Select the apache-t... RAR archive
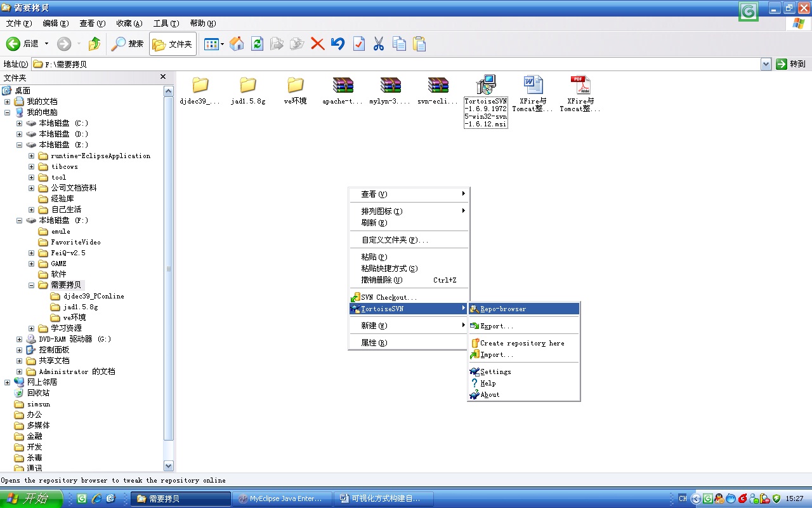This screenshot has height=508, width=812. pyautogui.click(x=343, y=90)
